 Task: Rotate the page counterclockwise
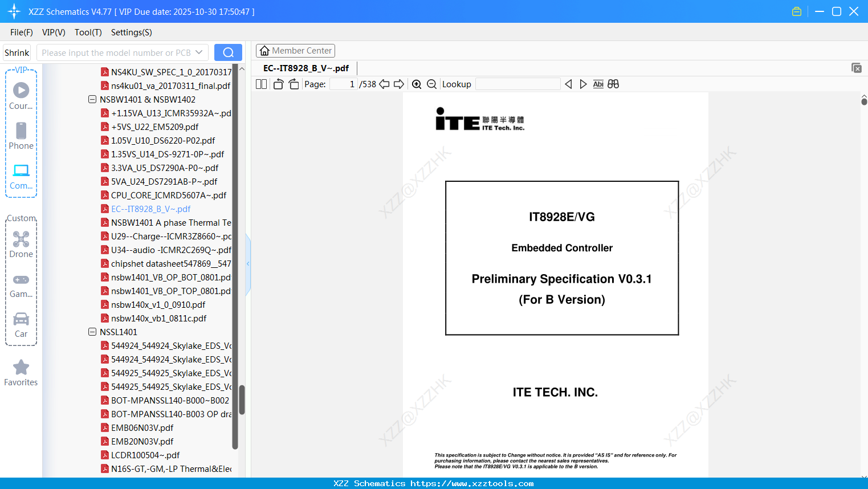tap(278, 84)
